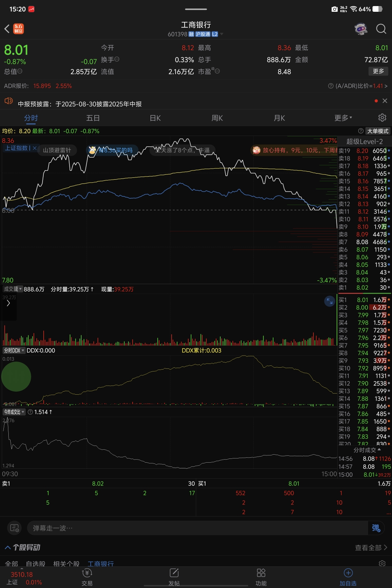Open 分时DDX indicator dropdown

tap(14, 350)
